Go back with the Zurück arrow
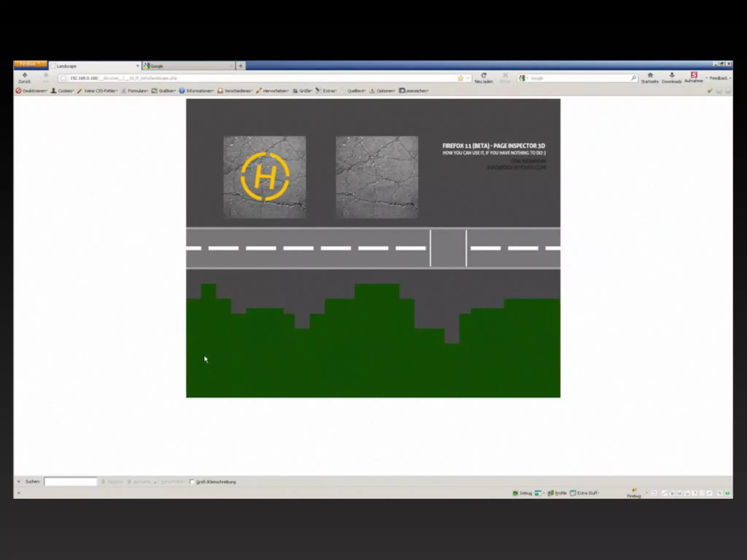 [x=25, y=78]
